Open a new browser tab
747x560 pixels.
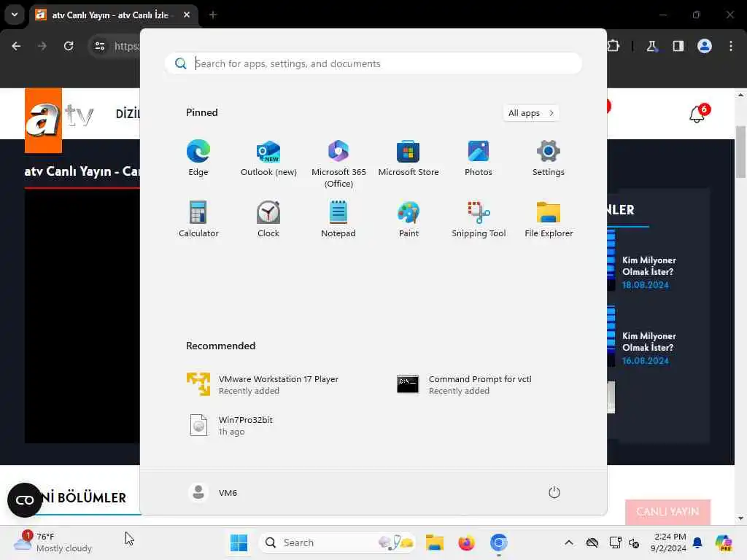(x=213, y=15)
